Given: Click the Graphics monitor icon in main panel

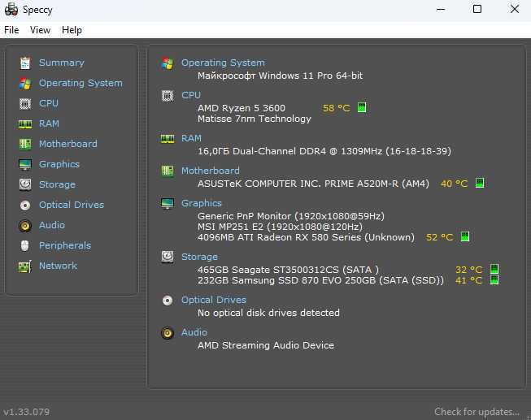Looking at the screenshot, I should pos(168,203).
